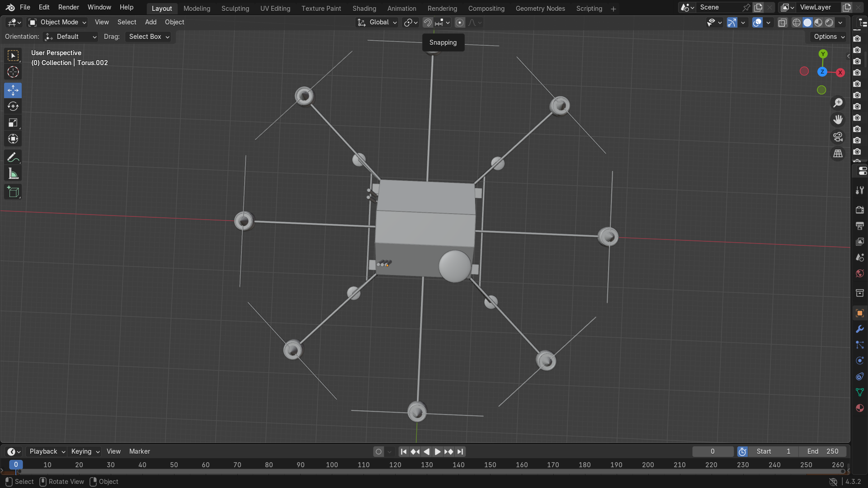Screen dimensions: 868x488
Task: Switch to the Shading workspace tab
Action: pyautogui.click(x=364, y=9)
